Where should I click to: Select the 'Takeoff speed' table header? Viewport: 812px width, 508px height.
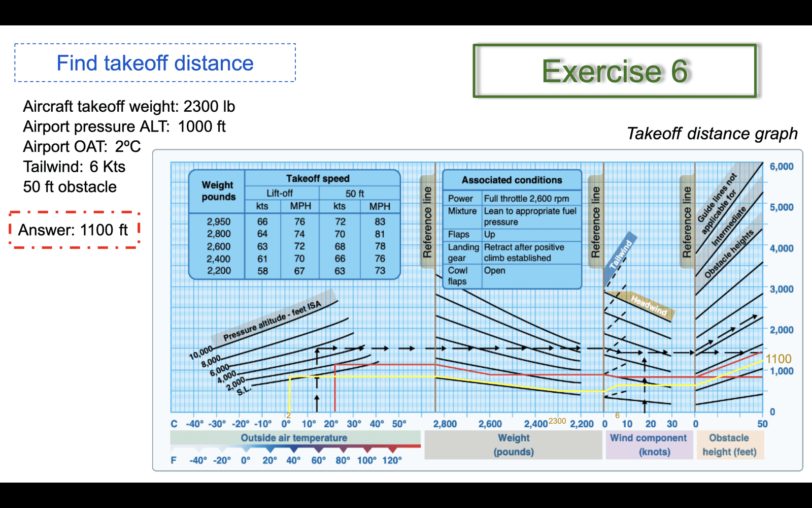click(x=318, y=178)
